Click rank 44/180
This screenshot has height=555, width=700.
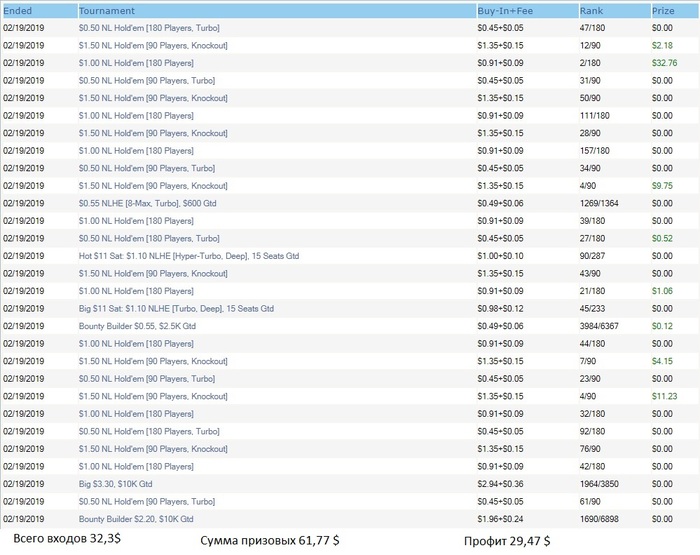(x=592, y=344)
